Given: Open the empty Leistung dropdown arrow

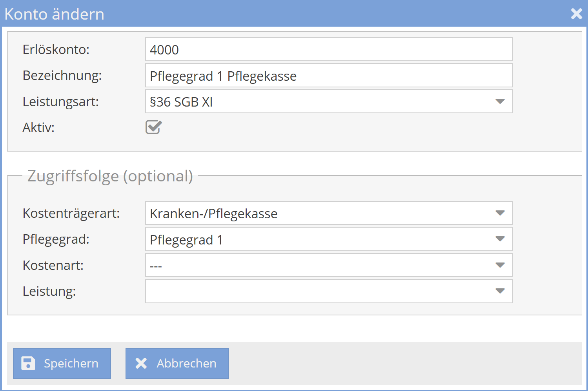Looking at the screenshot, I should (500, 291).
